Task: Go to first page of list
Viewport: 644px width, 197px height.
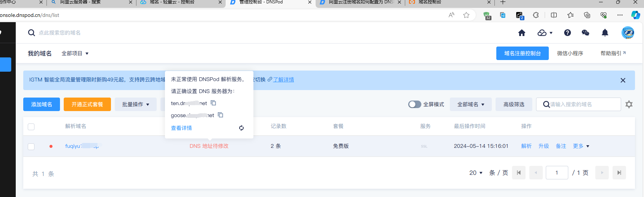Action: pos(519,173)
